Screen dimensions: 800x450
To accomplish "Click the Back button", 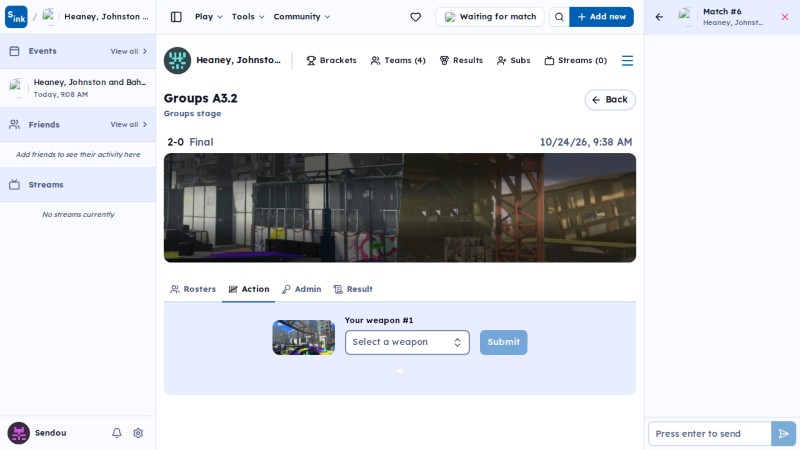I will pyautogui.click(x=610, y=99).
